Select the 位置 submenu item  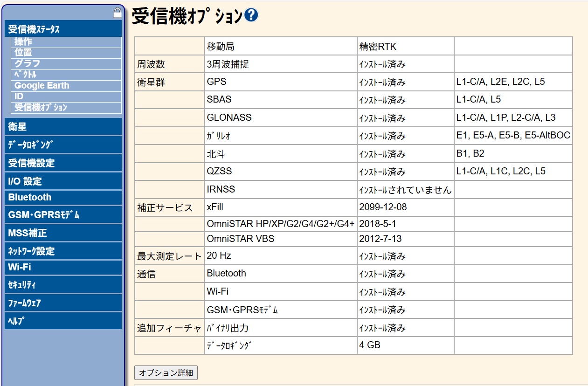[23, 52]
